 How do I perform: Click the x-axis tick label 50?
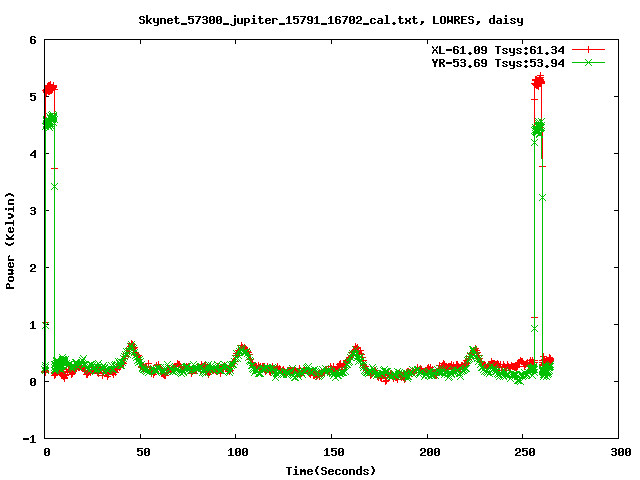(143, 452)
